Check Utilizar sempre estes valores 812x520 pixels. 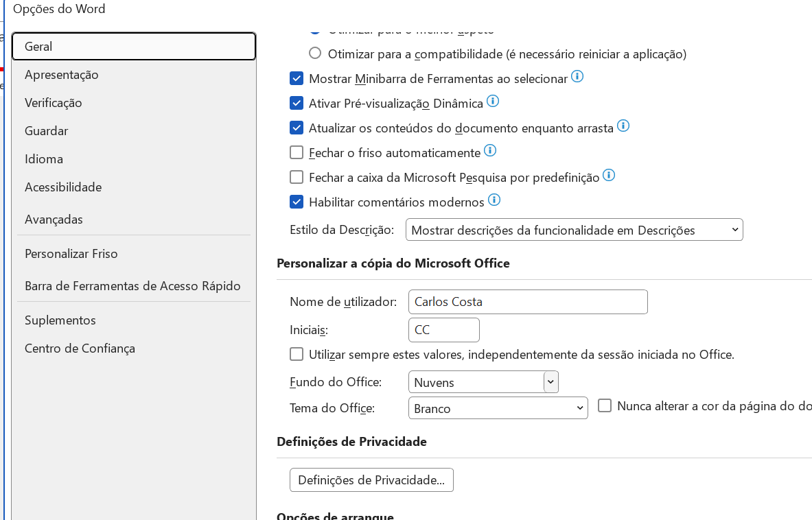tap(297, 354)
